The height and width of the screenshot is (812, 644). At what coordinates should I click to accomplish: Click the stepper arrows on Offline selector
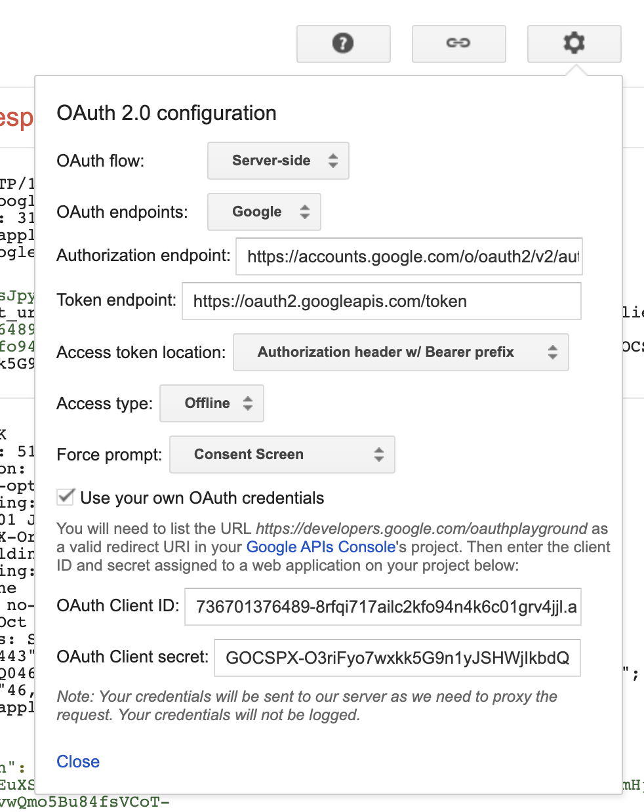pos(249,403)
